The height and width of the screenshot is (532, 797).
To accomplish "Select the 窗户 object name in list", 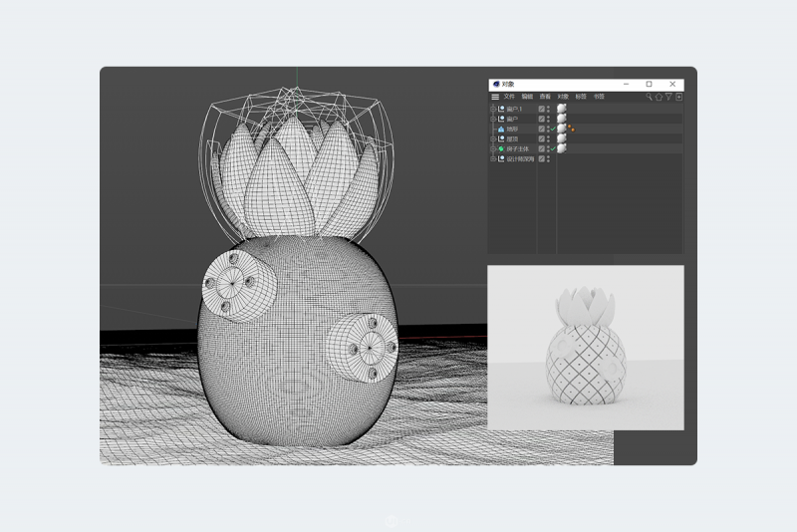I will (x=513, y=119).
